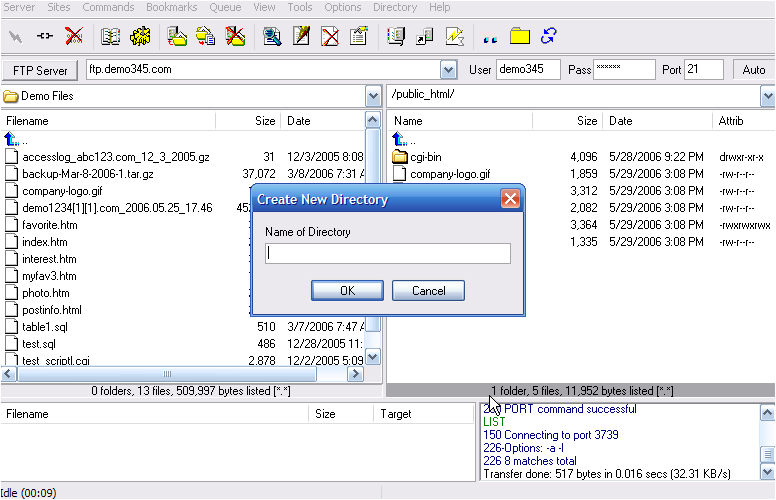Image resolution: width=776 pixels, height=500 pixels.
Task: Click the parent directory icon in local pane
Action: pos(11,139)
